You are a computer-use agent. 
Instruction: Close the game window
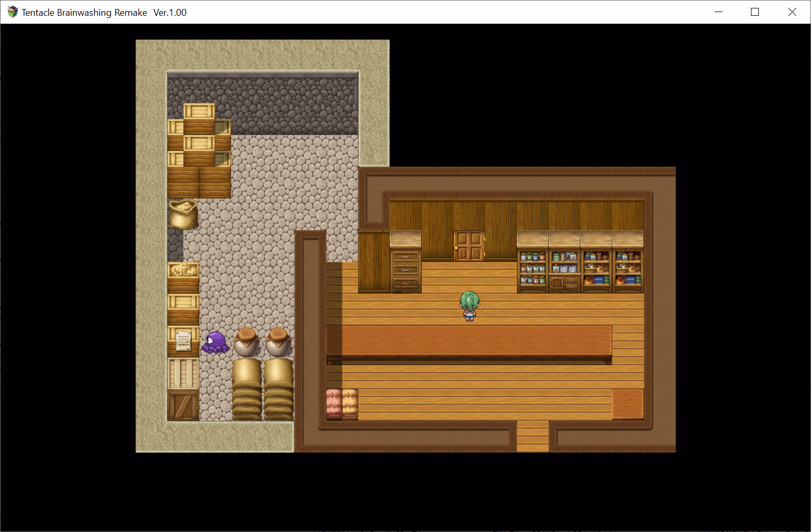(x=792, y=12)
